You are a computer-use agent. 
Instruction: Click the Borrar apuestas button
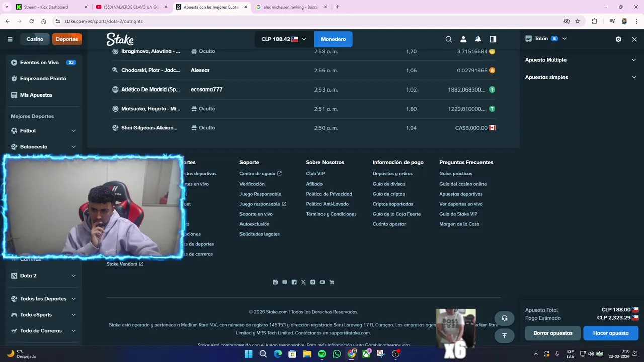(x=553, y=333)
